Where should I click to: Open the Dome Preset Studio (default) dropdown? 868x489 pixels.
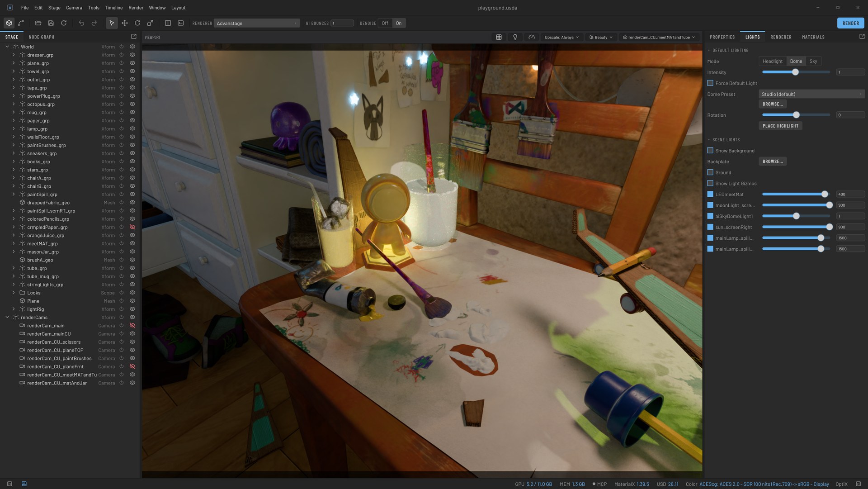point(811,94)
